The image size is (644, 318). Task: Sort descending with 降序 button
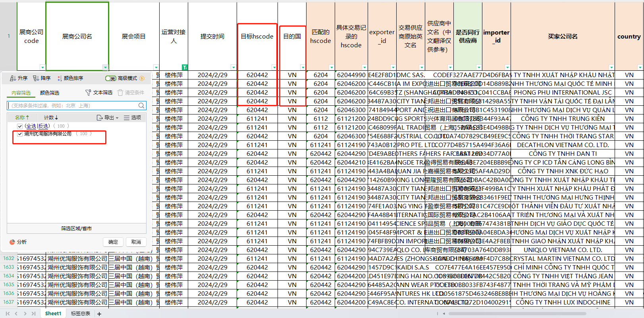42,78
